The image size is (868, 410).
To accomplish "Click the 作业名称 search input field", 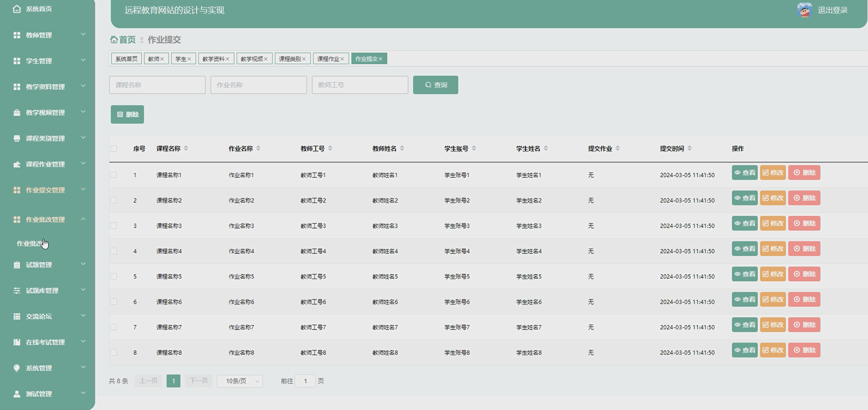I will coord(258,85).
